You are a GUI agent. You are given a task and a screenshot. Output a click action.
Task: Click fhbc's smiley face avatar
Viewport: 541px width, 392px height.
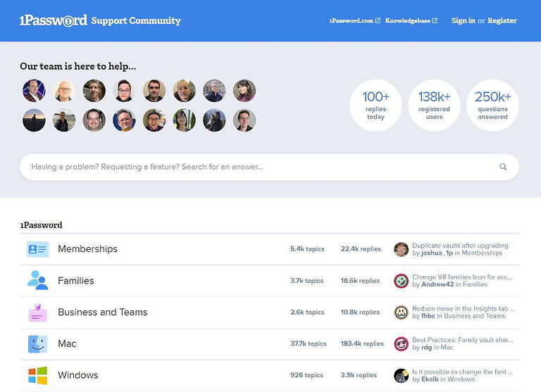(401, 312)
